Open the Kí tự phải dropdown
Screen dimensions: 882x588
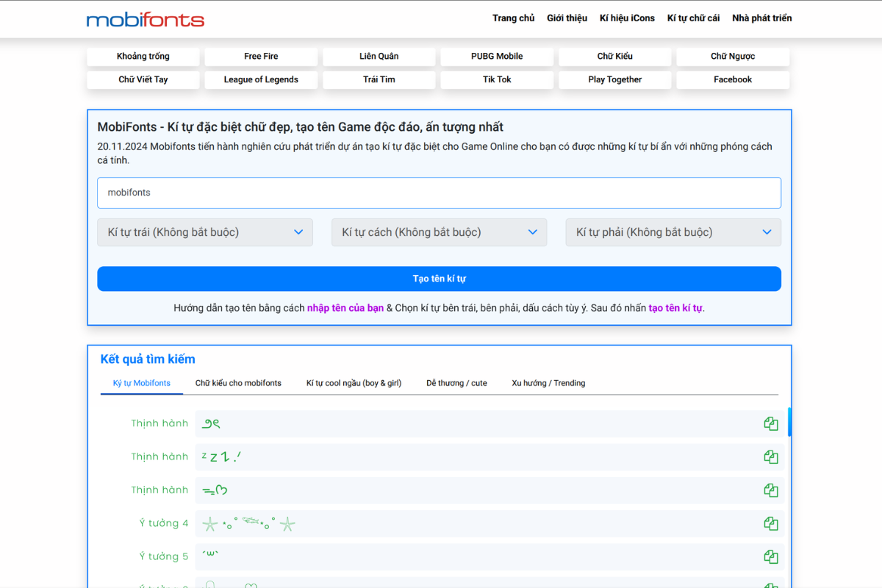point(673,232)
